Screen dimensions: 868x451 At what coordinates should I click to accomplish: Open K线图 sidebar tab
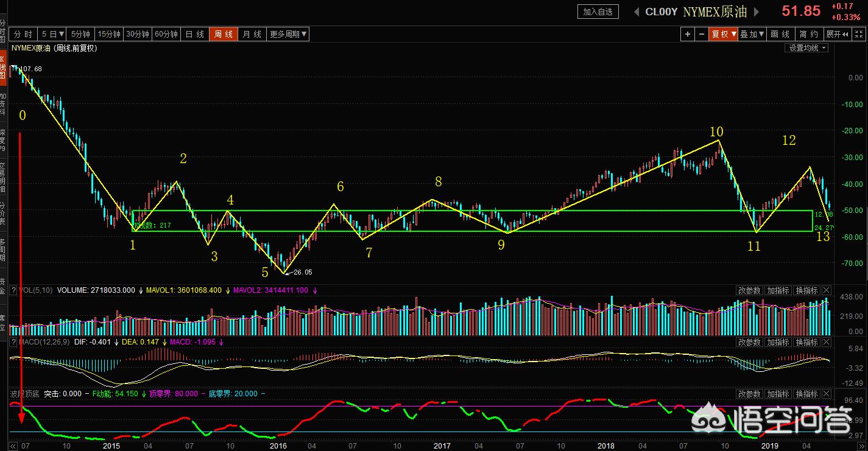[3, 68]
